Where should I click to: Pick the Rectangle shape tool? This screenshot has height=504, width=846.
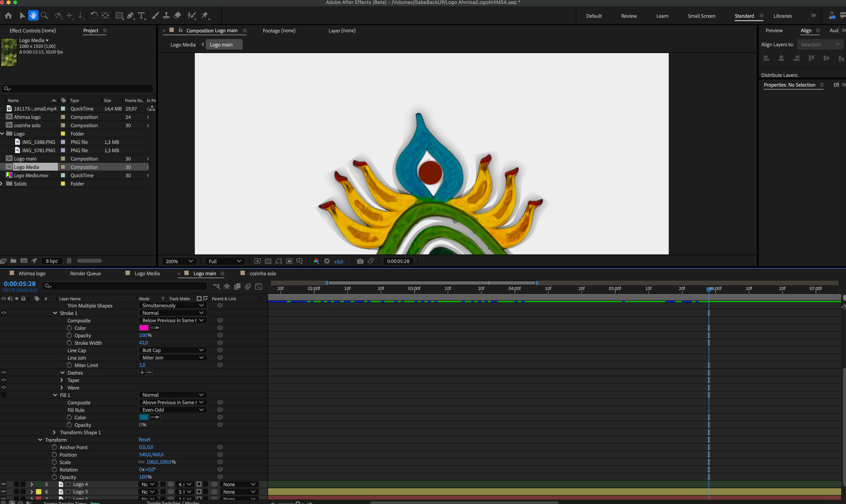(119, 16)
